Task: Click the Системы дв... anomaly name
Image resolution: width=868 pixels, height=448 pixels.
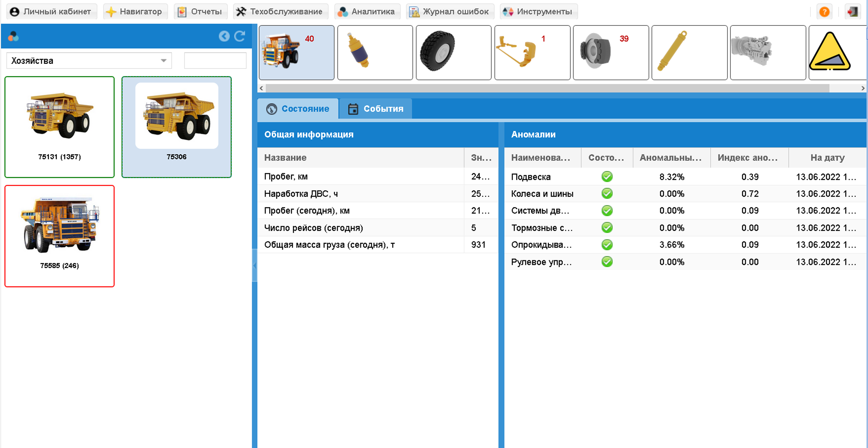Action: click(540, 211)
